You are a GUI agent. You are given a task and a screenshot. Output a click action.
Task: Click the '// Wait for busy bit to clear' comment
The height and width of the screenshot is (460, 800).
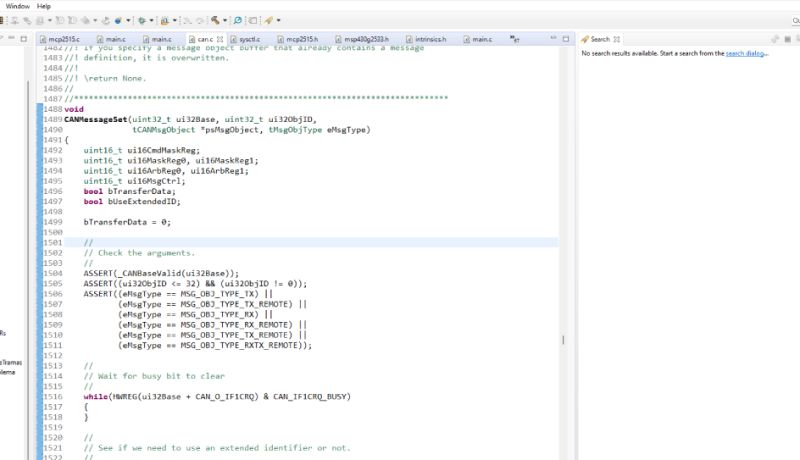154,376
